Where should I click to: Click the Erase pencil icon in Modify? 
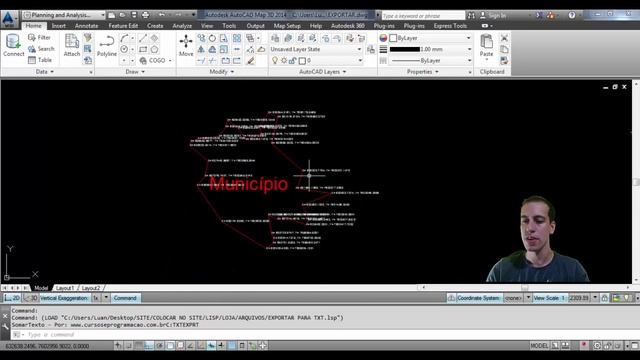coord(251,60)
